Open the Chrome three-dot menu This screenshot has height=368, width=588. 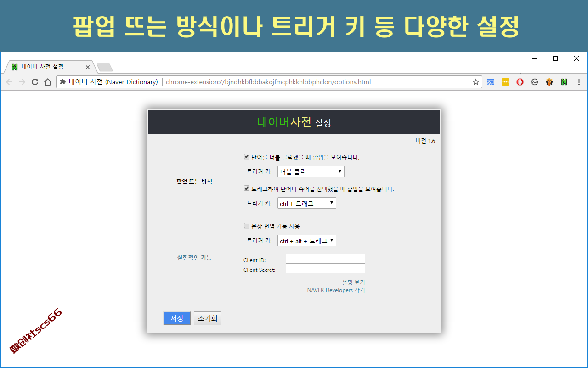click(579, 82)
